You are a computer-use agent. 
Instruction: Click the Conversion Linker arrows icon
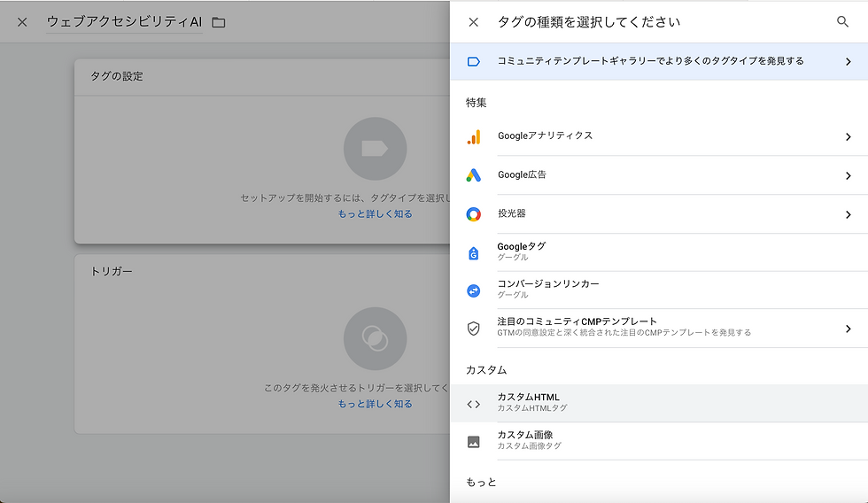point(473,290)
